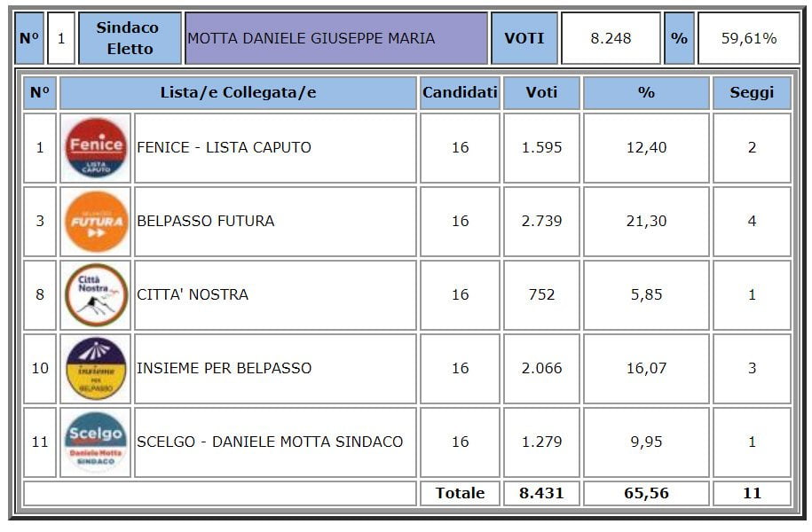Image resolution: width=812 pixels, height=532 pixels.
Task: Click the 59,61% mayor percentage cell
Action: pyautogui.click(x=749, y=39)
